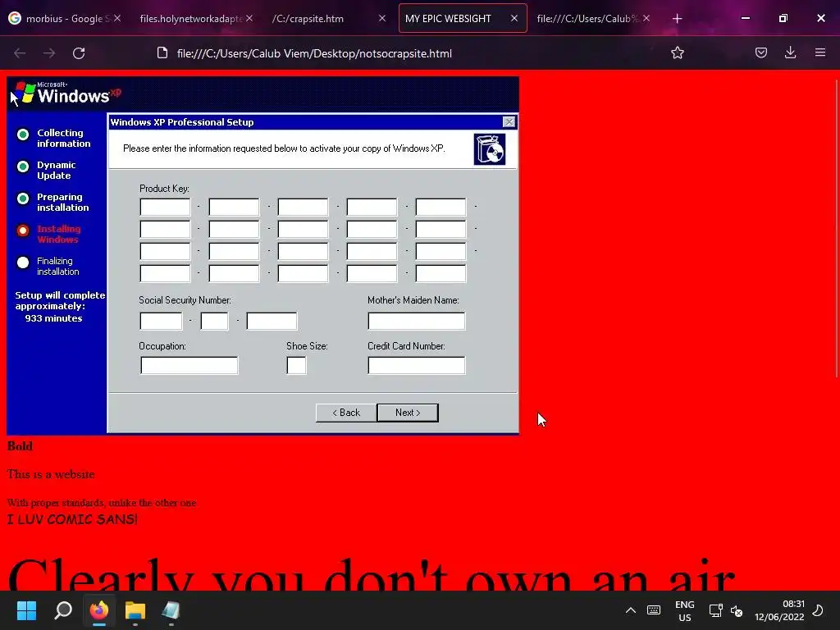840x630 pixels.
Task: Click the browser Forward arrow
Action: tap(49, 53)
